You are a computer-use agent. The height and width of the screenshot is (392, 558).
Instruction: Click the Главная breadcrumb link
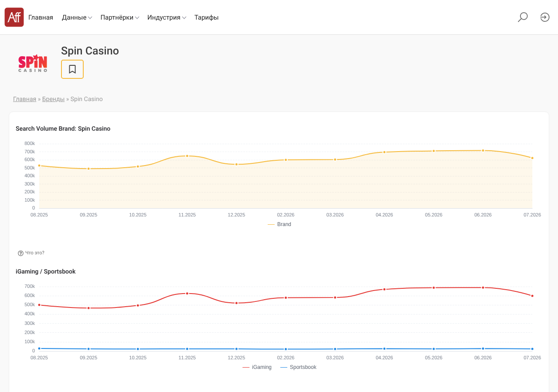(24, 99)
